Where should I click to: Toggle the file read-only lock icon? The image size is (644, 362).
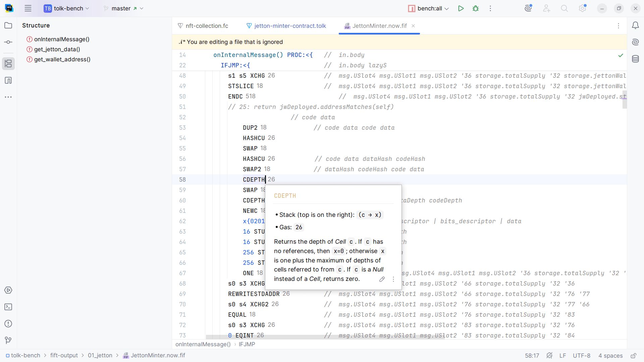click(634, 356)
